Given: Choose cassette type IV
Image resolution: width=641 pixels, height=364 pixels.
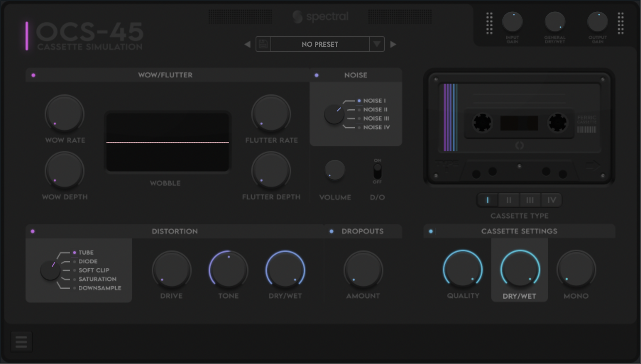Looking at the screenshot, I should [x=551, y=200].
